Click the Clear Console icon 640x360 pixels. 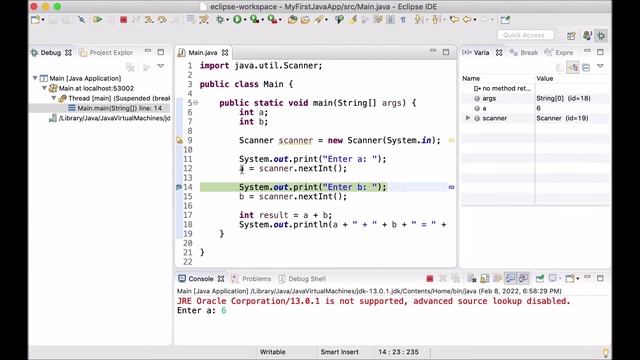(x=471, y=279)
